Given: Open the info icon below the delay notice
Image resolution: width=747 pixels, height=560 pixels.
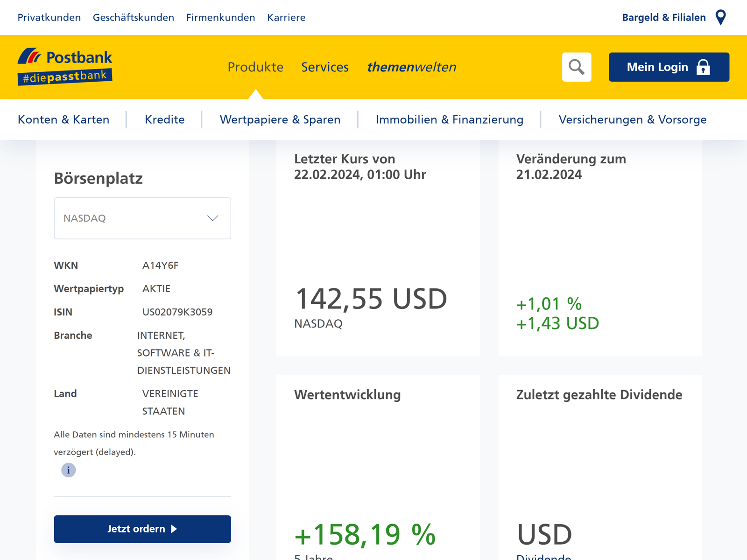Looking at the screenshot, I should [68, 470].
